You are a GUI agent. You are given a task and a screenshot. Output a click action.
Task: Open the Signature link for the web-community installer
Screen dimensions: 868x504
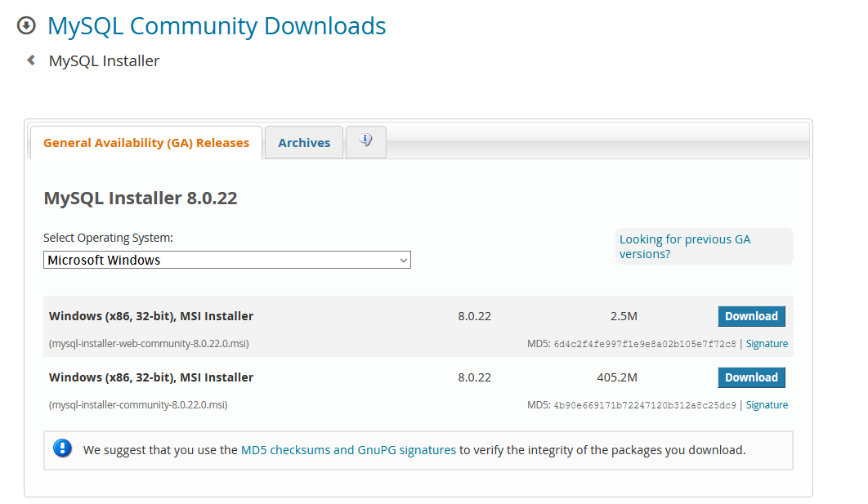(767, 344)
